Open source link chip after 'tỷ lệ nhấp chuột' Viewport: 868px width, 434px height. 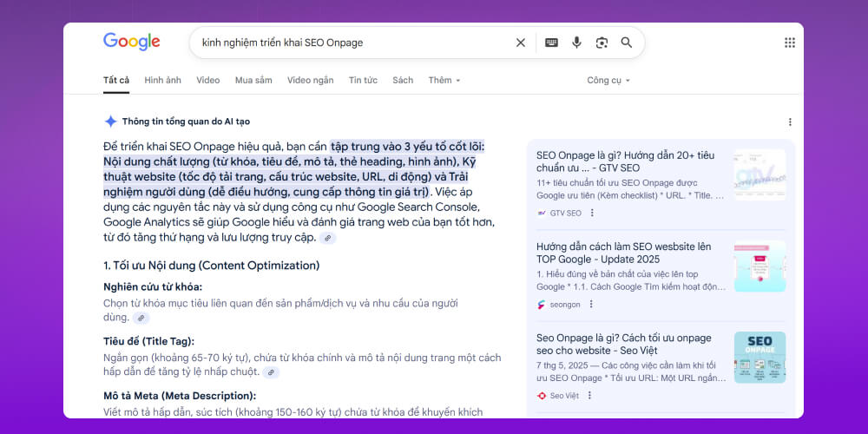(x=271, y=372)
